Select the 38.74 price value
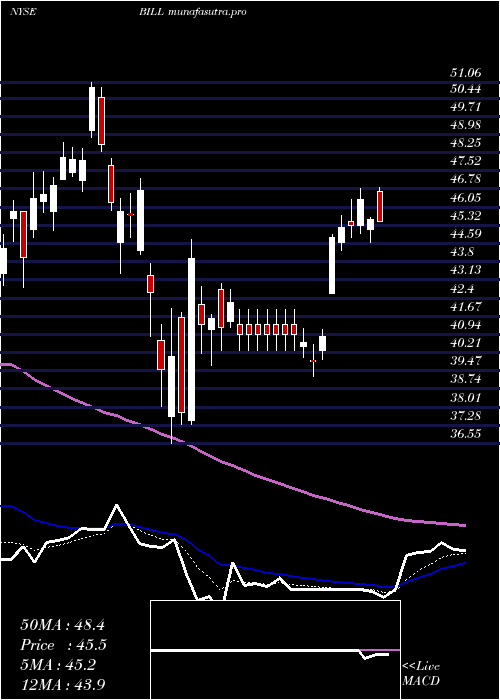The width and height of the screenshot is (500, 700). pos(466,379)
